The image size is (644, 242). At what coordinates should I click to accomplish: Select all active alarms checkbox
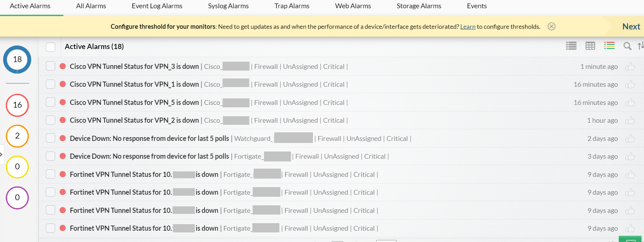click(50, 47)
